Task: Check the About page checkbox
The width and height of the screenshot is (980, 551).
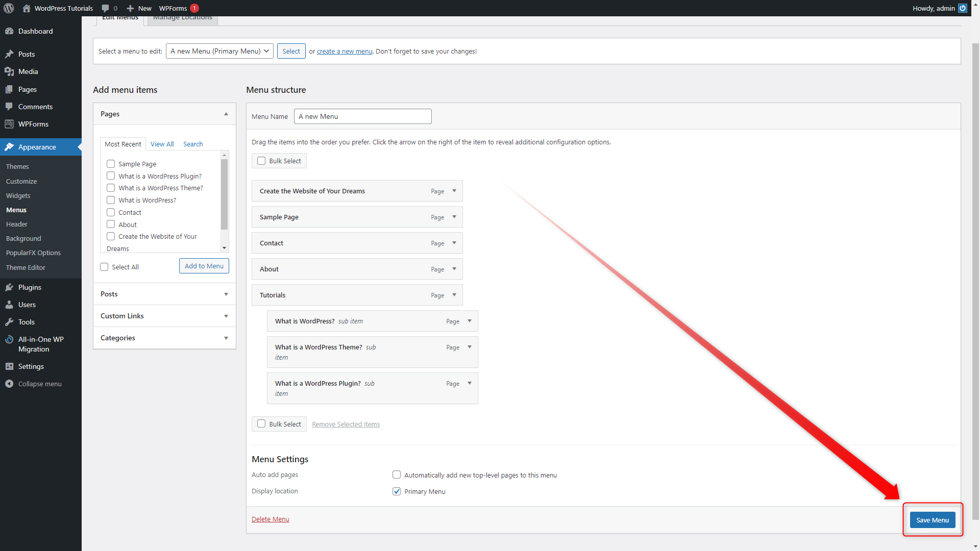Action: 111,224
